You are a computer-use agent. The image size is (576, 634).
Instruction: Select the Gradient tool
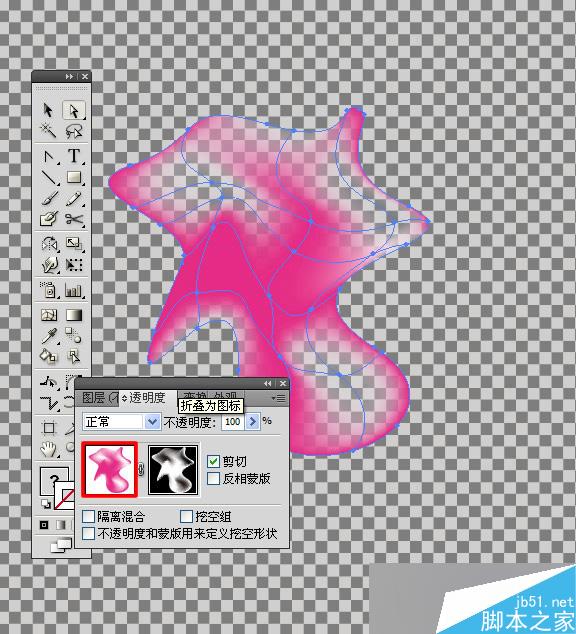(x=74, y=315)
